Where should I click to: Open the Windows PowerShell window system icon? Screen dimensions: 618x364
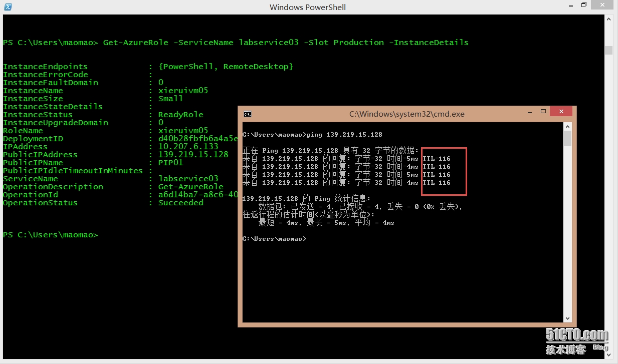pos(7,7)
